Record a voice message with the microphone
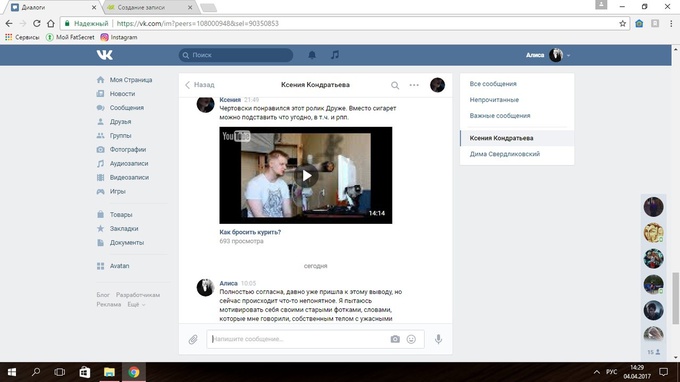 [x=438, y=339]
